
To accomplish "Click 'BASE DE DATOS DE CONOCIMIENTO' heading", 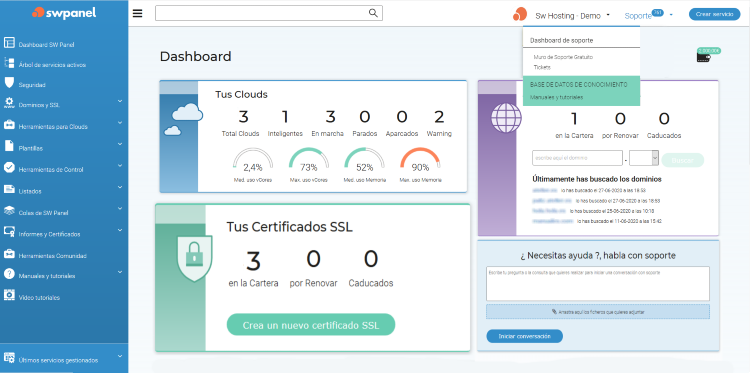I will (578, 84).
